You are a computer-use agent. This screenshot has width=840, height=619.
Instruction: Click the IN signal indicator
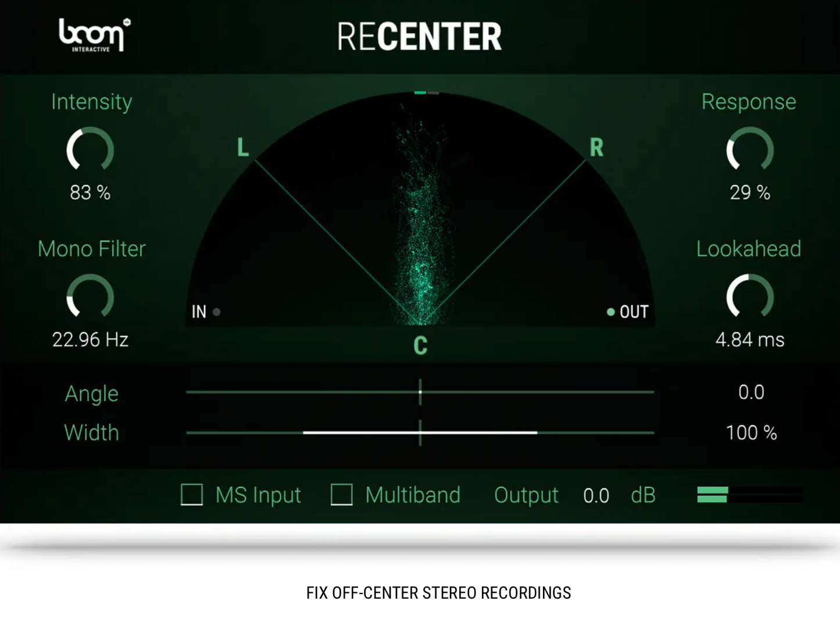click(x=217, y=312)
